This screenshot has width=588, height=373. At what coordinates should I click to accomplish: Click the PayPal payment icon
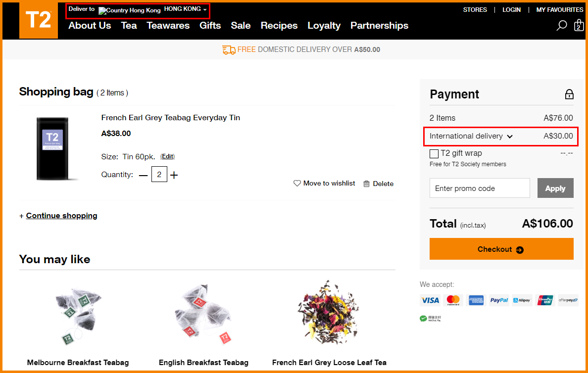tap(499, 300)
